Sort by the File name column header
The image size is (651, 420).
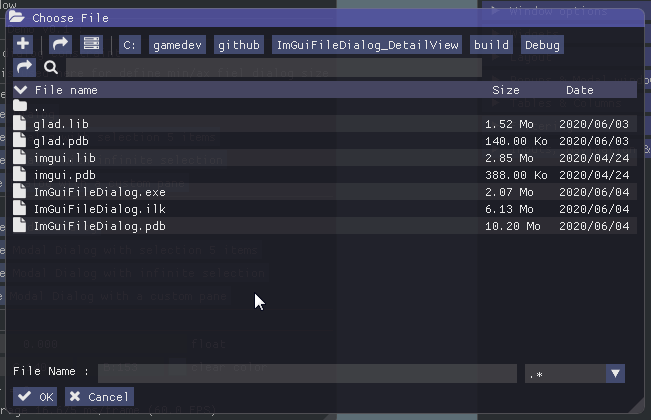tap(66, 90)
